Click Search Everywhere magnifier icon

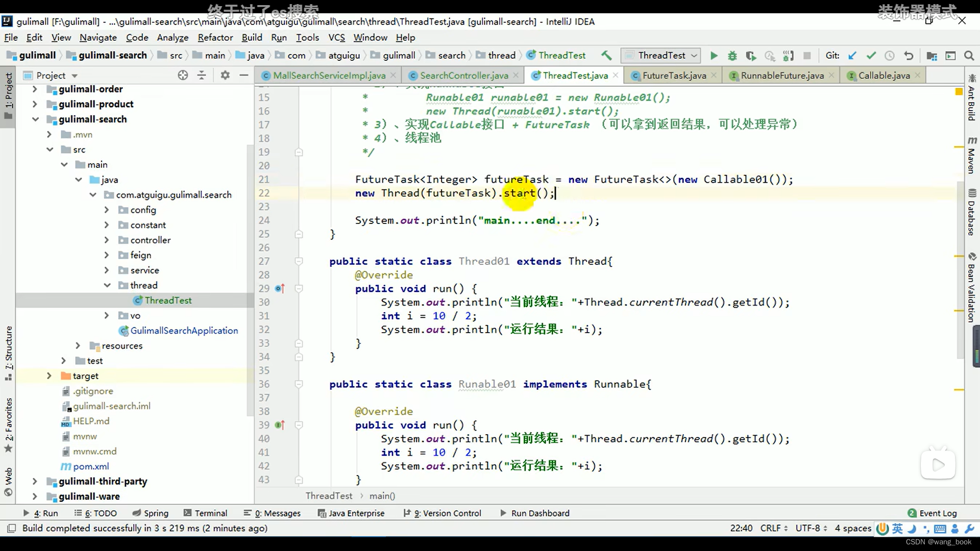(x=969, y=56)
